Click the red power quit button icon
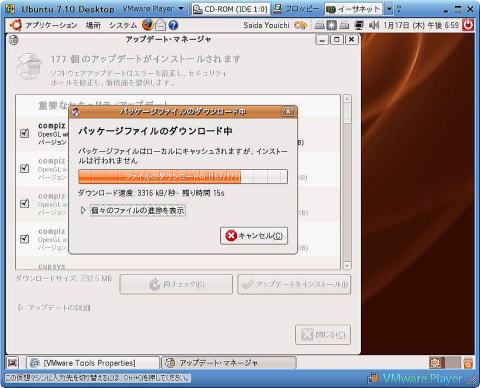The image size is (480, 388). [x=468, y=25]
